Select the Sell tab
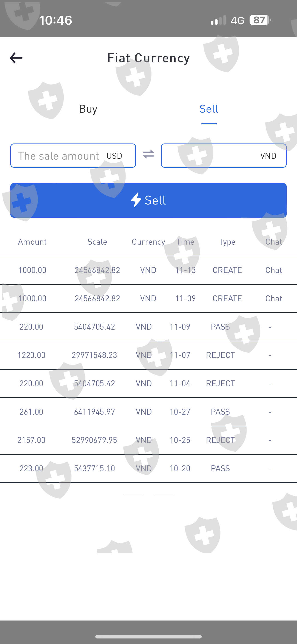 tap(209, 109)
